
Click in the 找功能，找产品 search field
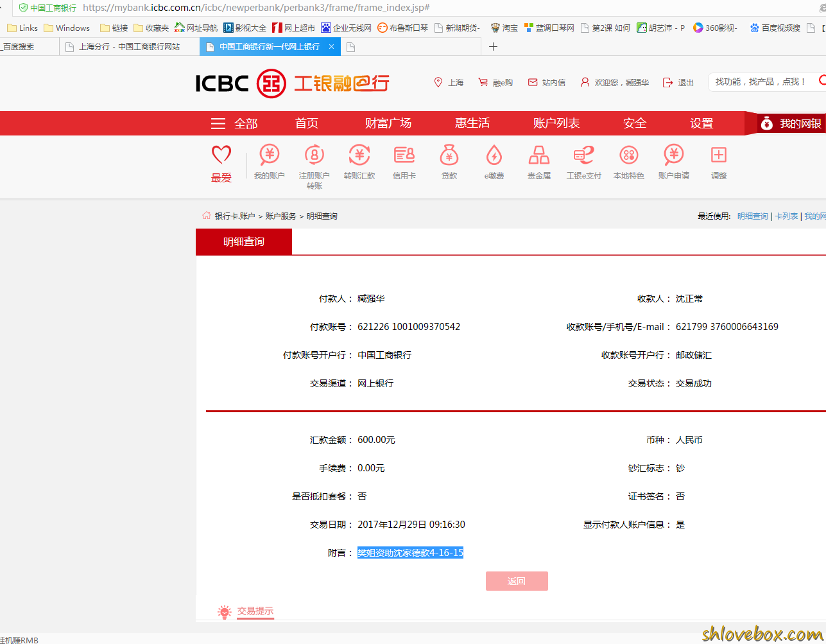(762, 82)
